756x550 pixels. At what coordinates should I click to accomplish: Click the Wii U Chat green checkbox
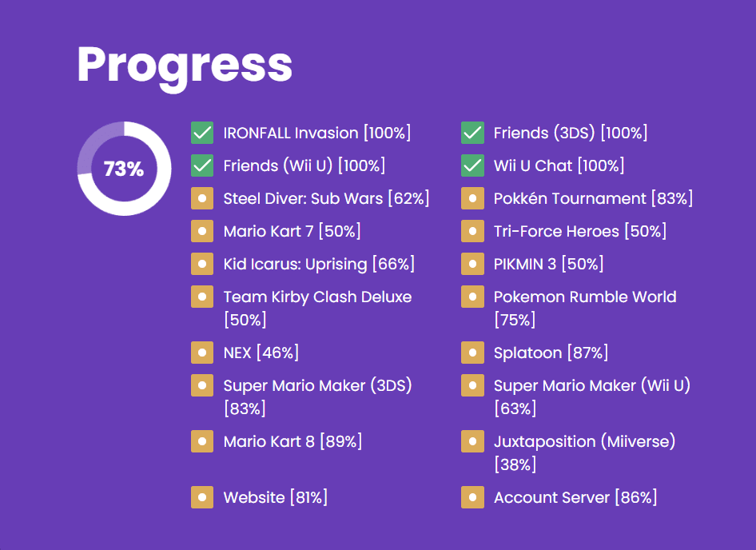coord(472,165)
